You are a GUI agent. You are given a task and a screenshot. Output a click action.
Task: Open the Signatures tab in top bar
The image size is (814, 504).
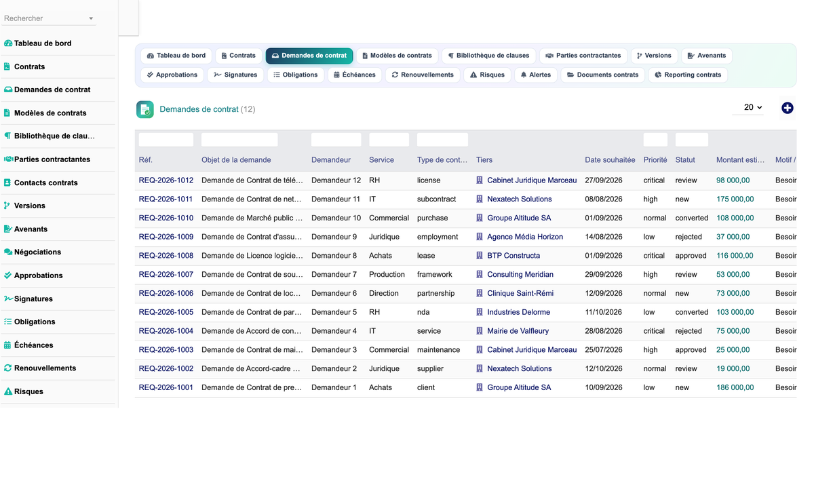pyautogui.click(x=235, y=75)
